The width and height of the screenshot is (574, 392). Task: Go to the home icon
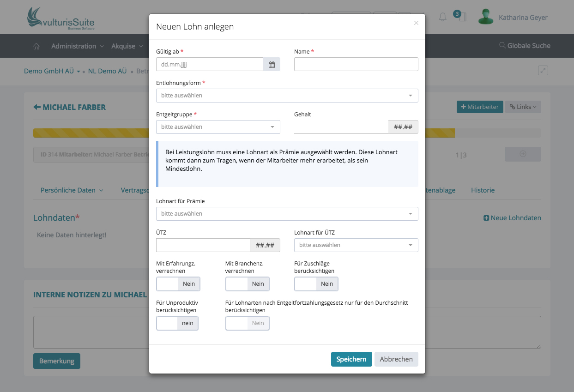pos(36,46)
